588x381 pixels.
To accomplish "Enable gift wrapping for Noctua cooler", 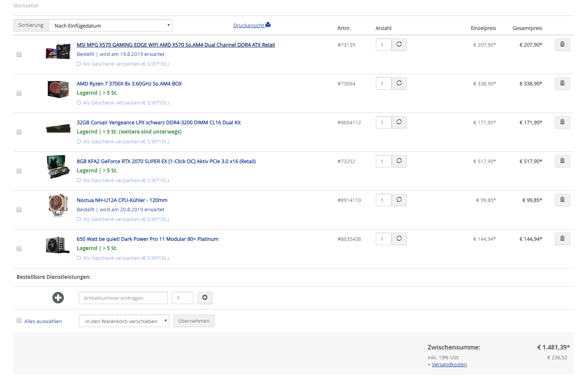I will click(x=79, y=219).
